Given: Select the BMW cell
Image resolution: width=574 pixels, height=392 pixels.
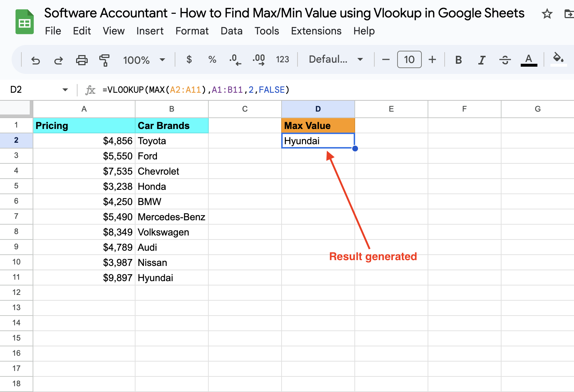Looking at the screenshot, I should [x=172, y=202].
